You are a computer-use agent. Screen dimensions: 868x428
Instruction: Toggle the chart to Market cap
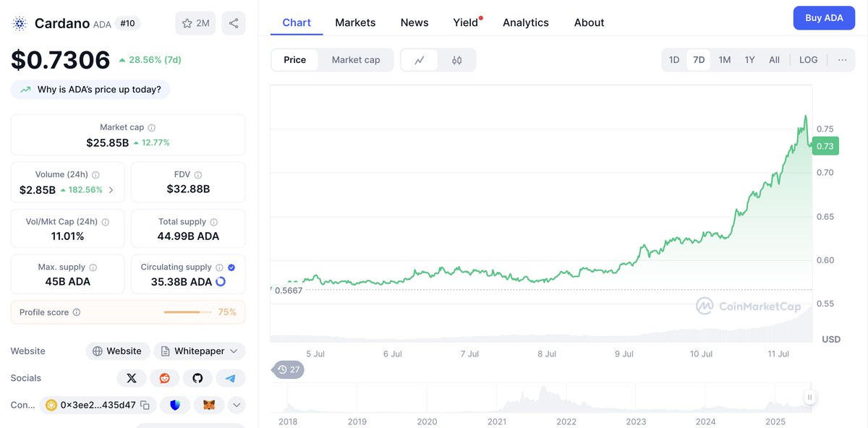356,60
